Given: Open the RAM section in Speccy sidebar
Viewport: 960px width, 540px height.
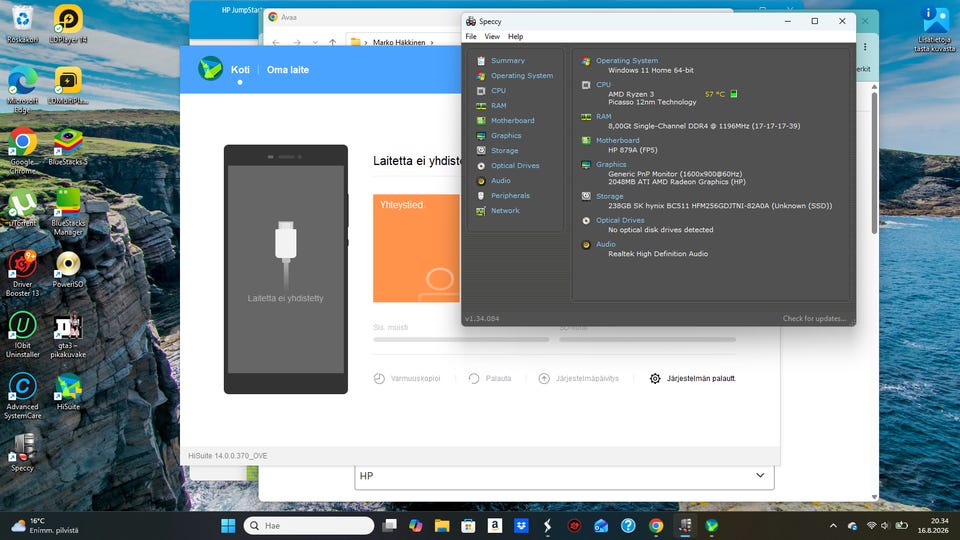Looking at the screenshot, I should click(498, 106).
